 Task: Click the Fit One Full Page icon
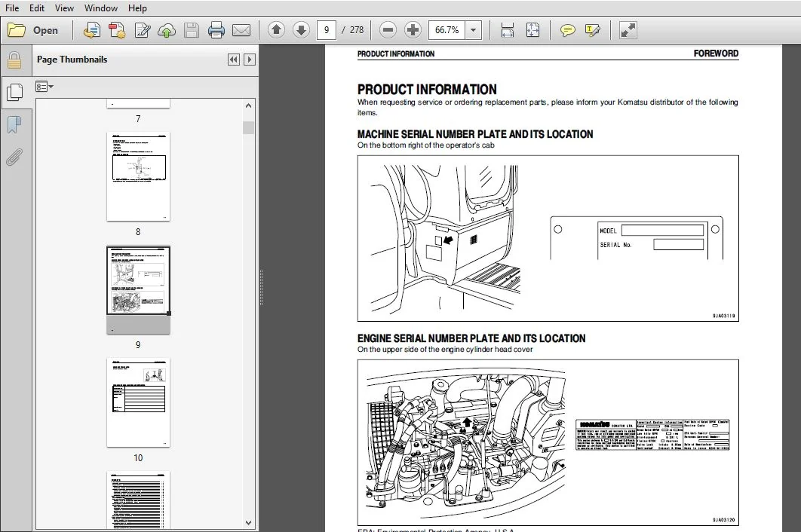point(532,30)
